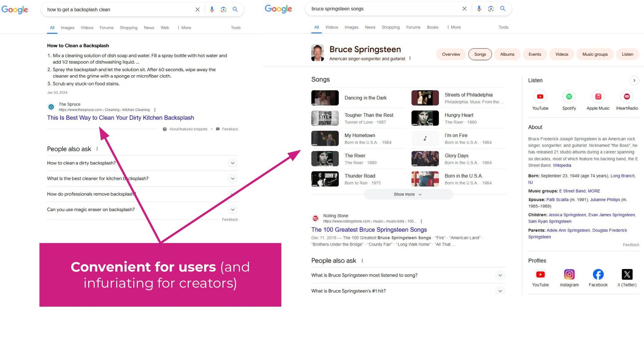
Task: Click the Google logo on the left page
Action: point(15,10)
